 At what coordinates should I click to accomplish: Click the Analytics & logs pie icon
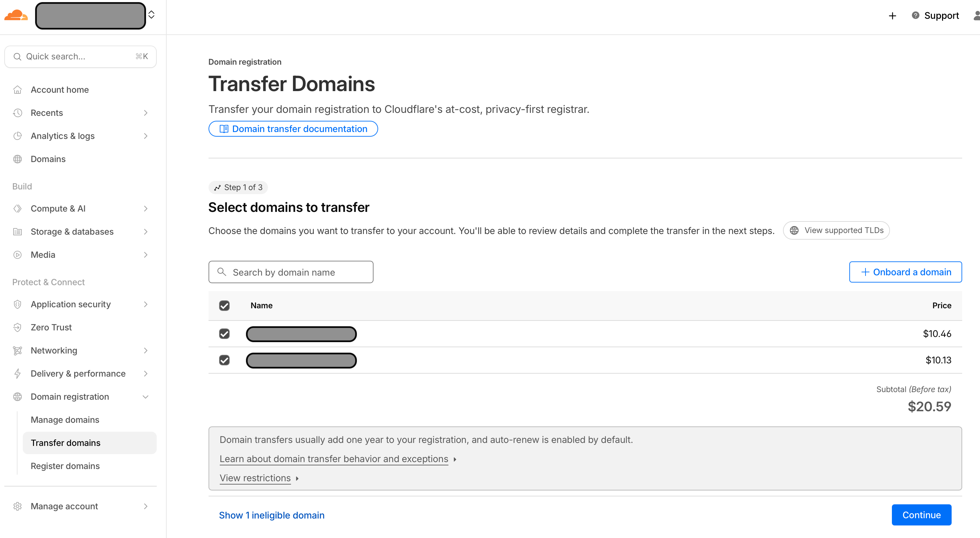[17, 136]
